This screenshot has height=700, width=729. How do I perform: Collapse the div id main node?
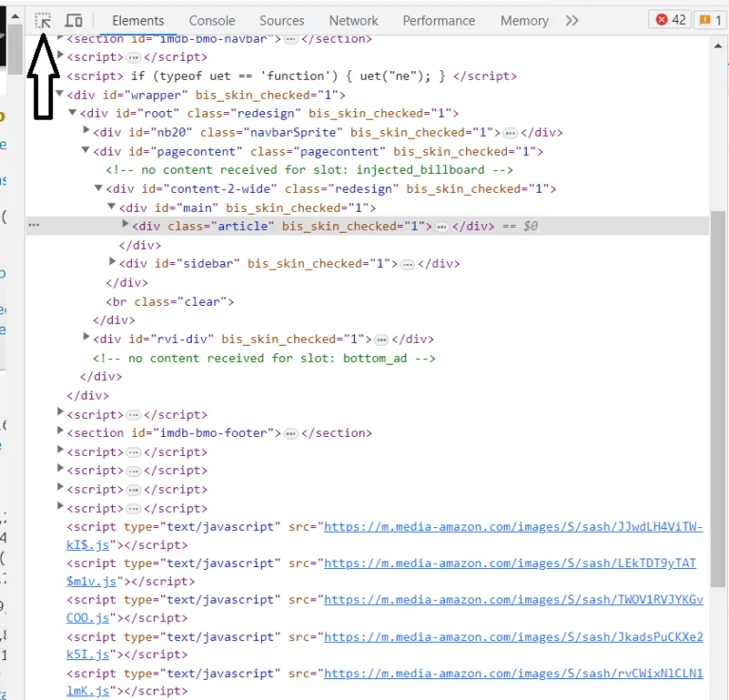(x=112, y=206)
